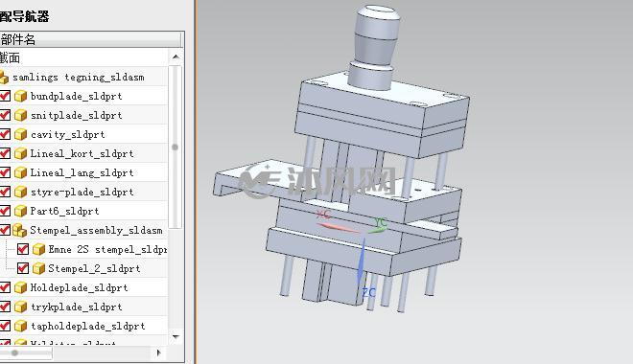Click the up arrow of the vertical scrollbar
The image size is (633, 364).
[x=176, y=57]
